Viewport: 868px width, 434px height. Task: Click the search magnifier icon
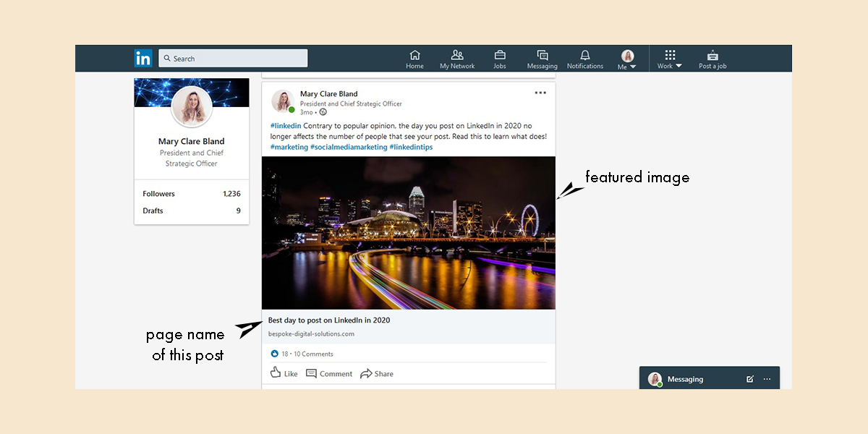pos(167,59)
